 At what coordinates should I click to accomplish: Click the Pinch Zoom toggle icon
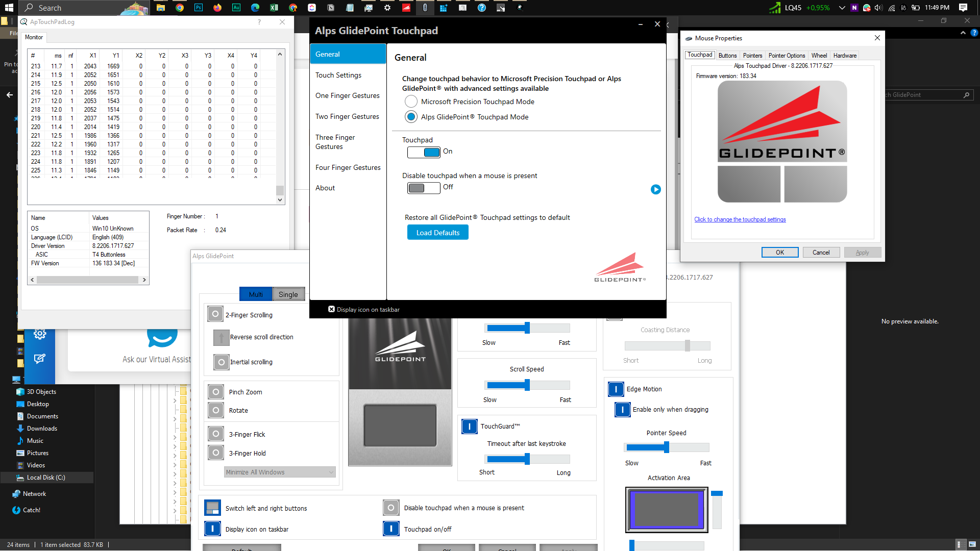coord(216,392)
